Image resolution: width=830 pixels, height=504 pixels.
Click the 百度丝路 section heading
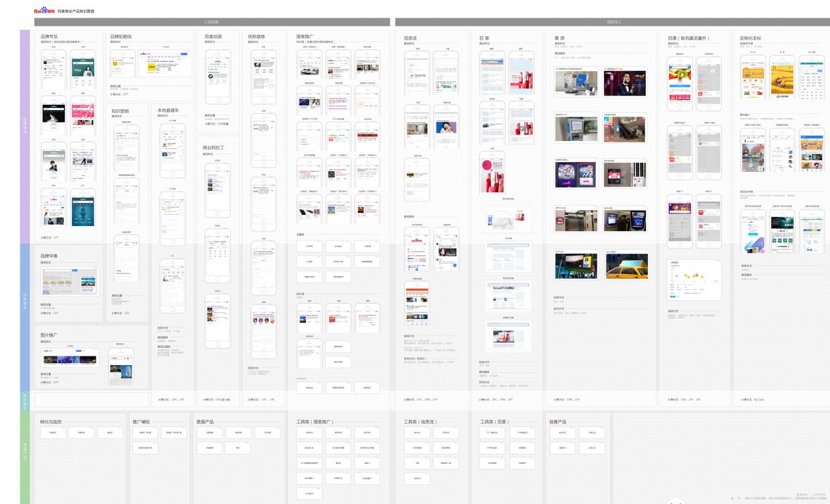point(213,37)
